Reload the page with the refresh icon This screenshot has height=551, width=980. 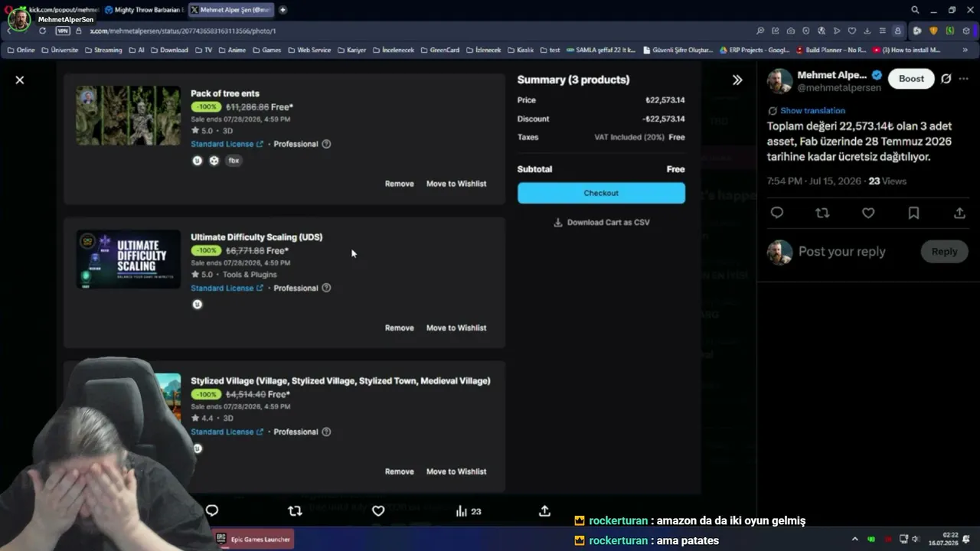42,31
